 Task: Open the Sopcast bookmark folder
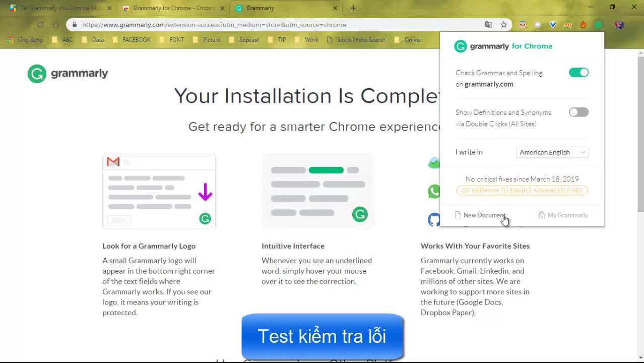(244, 40)
